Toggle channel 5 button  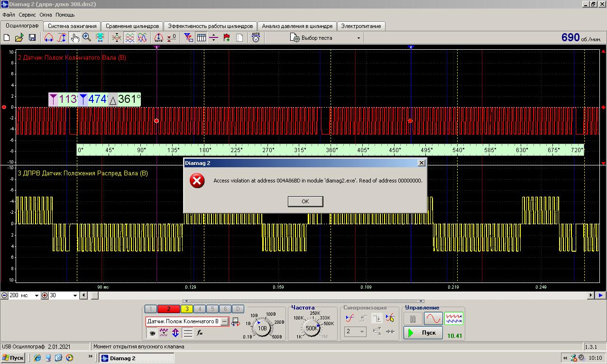[212, 309]
